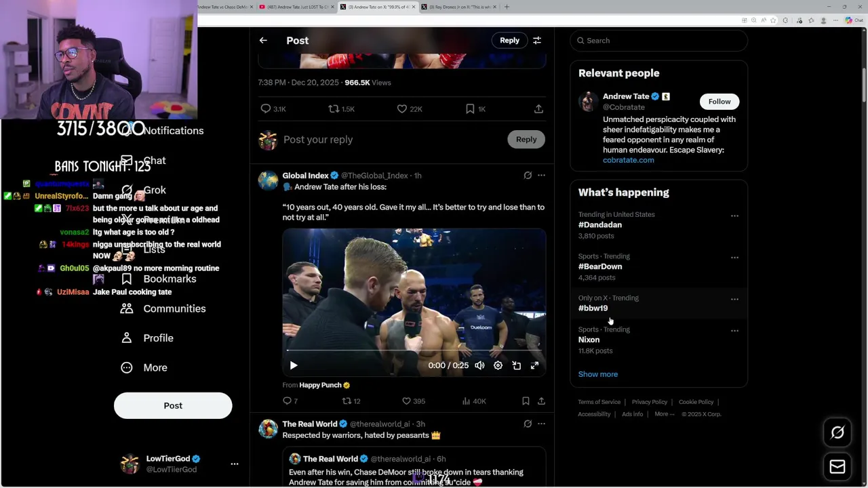Share the main post via share icon
Viewport: 868px width, 488px height.
pyautogui.click(x=538, y=109)
